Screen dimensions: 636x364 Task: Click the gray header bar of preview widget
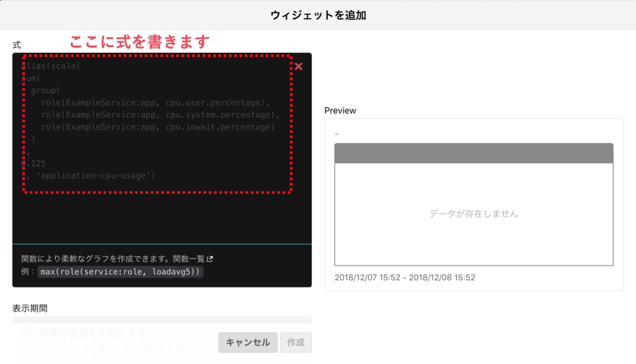pos(474,153)
